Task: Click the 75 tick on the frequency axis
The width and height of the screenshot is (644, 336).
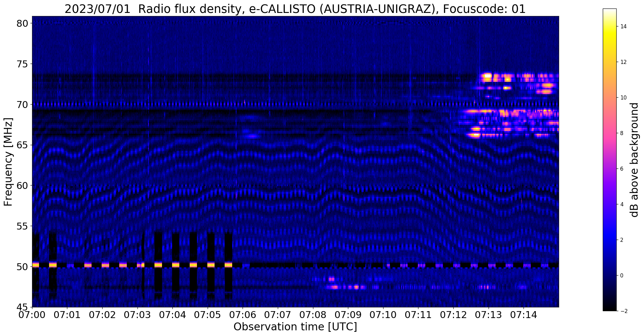Action: 23,64
